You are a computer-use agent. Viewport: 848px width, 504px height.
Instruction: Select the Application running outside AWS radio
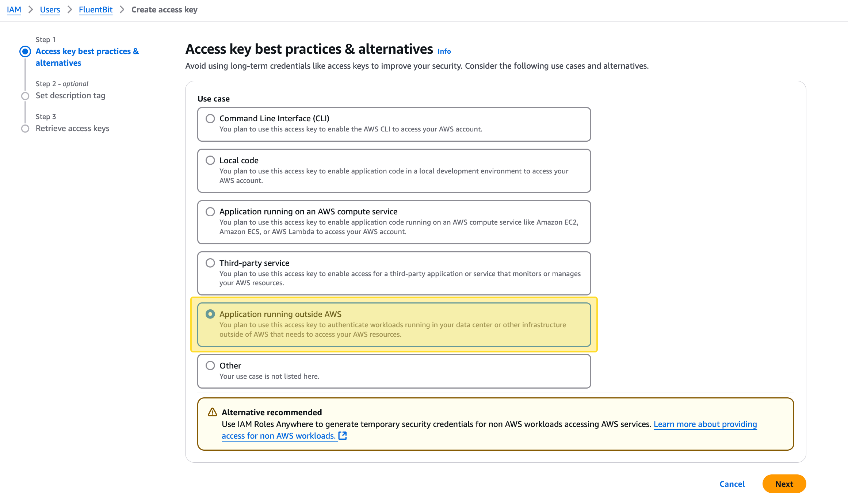(210, 314)
